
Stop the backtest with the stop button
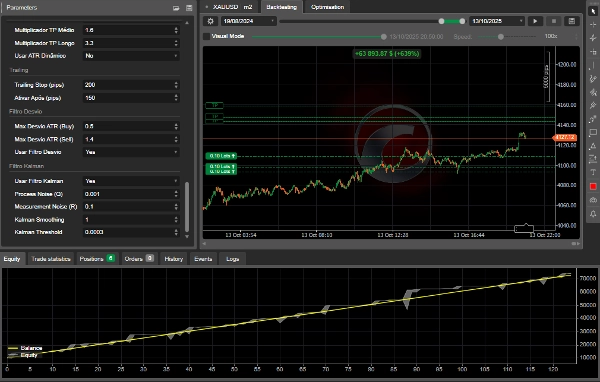553,21
